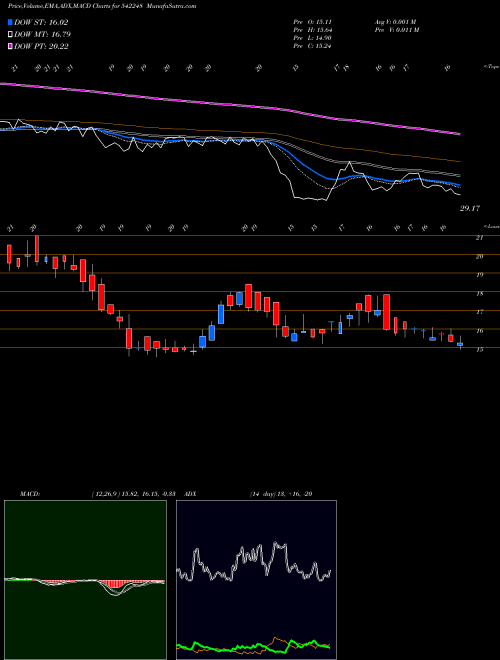The height and width of the screenshot is (660, 500).
Task: Click the magenta DOW PT legend swatch
Action: click(x=10, y=46)
